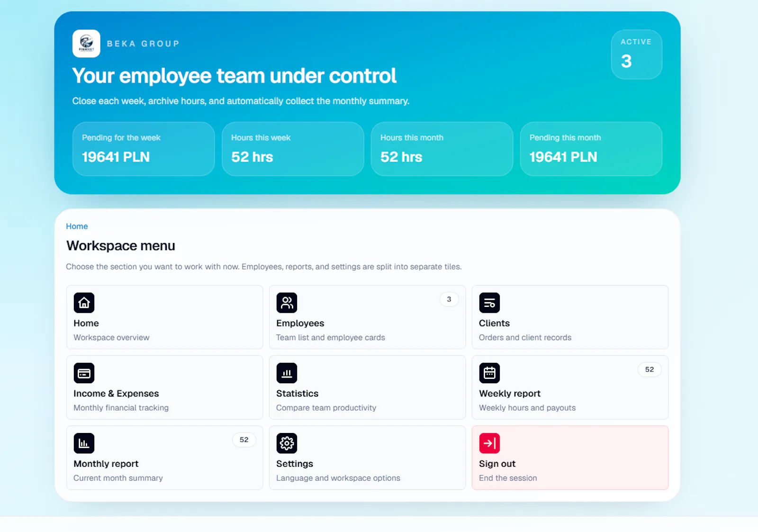Click 'Team list and employee cards' text

pos(330,337)
